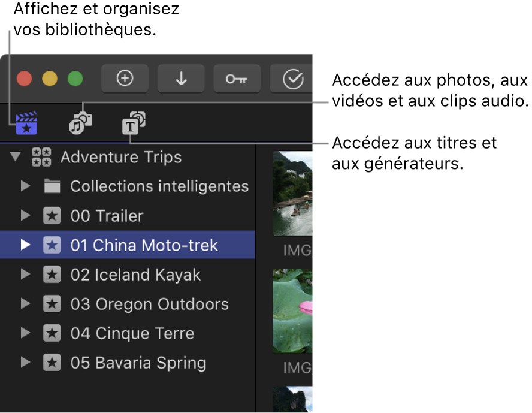Image resolution: width=532 pixels, height=413 pixels.
Task: Click the add event plus icon
Action: [125, 79]
